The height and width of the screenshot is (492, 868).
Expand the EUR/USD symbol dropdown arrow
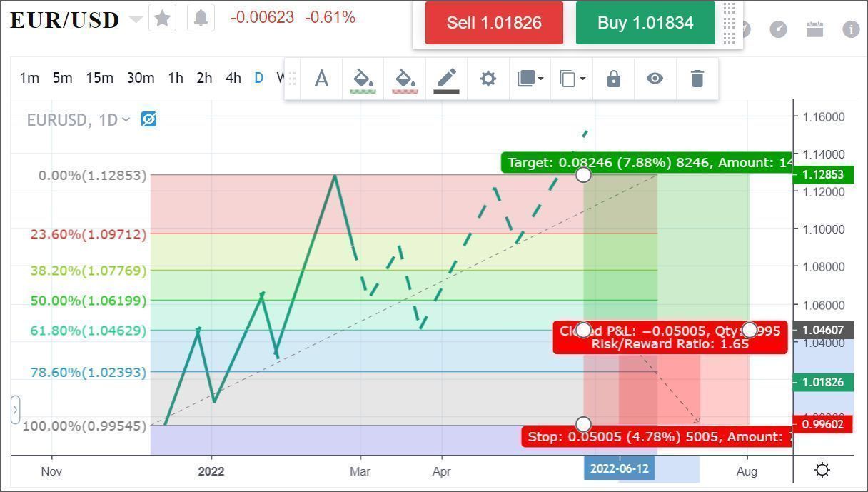(136, 19)
